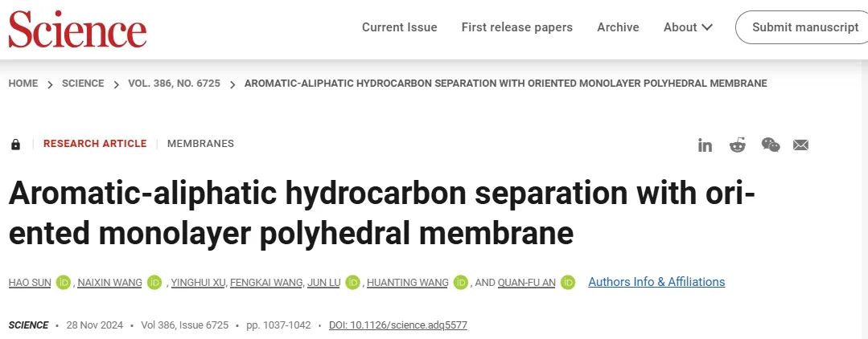Go to First release papers

pos(516,27)
